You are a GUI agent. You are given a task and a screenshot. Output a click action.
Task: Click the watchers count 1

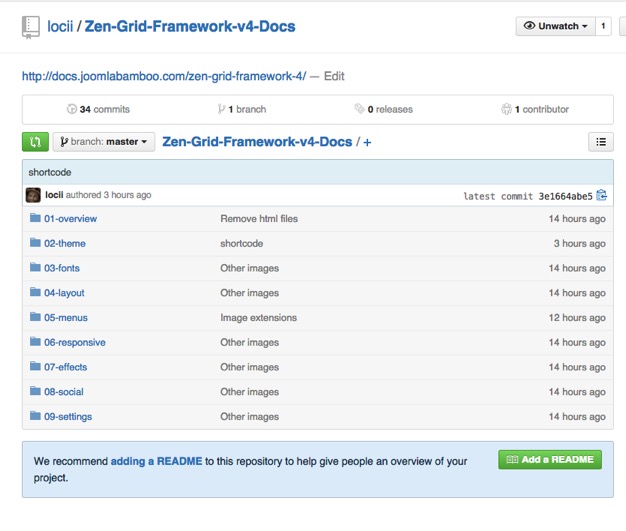pyautogui.click(x=603, y=26)
